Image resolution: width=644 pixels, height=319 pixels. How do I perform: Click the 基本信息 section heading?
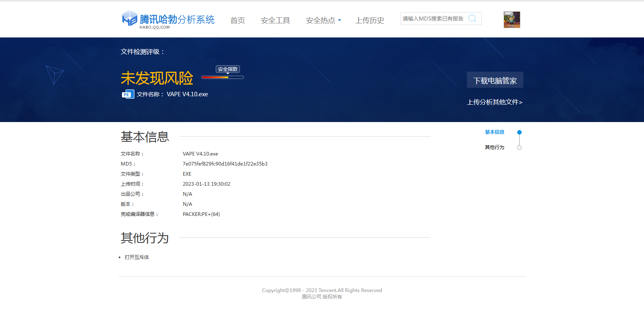145,137
